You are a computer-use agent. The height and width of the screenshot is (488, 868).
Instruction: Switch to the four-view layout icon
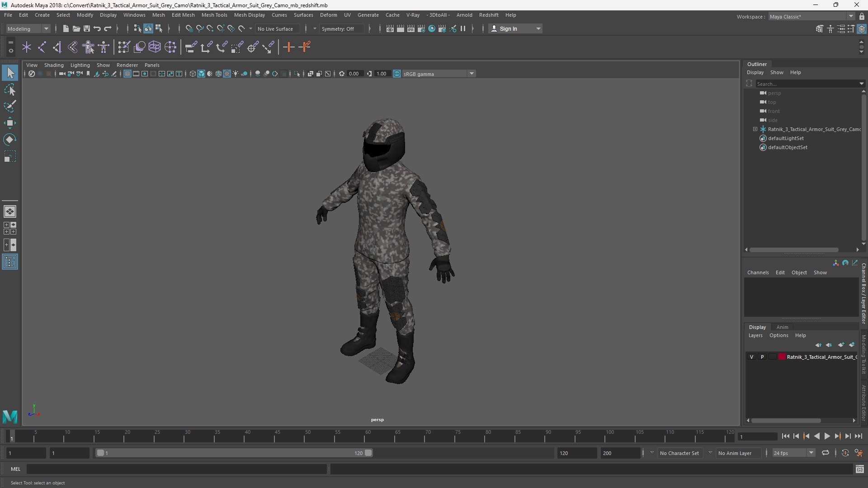pyautogui.click(x=10, y=228)
